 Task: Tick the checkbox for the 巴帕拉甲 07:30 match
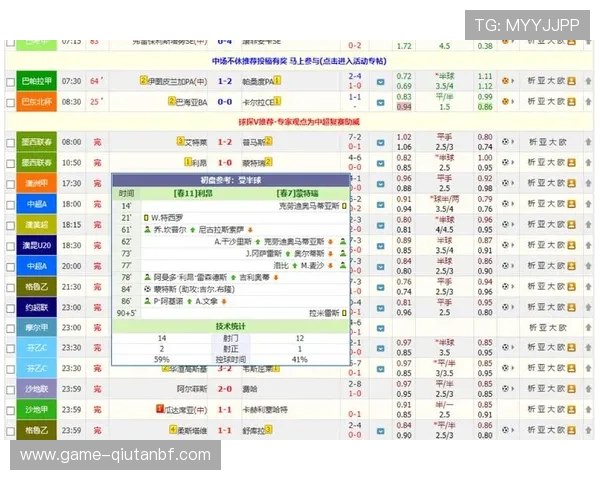(x=10, y=82)
